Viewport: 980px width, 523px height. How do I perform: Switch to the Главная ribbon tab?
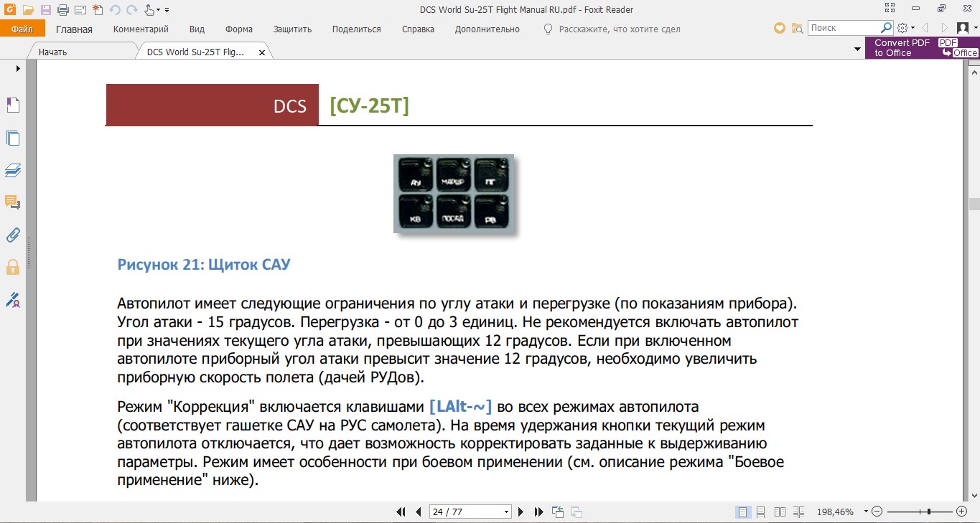[x=74, y=29]
